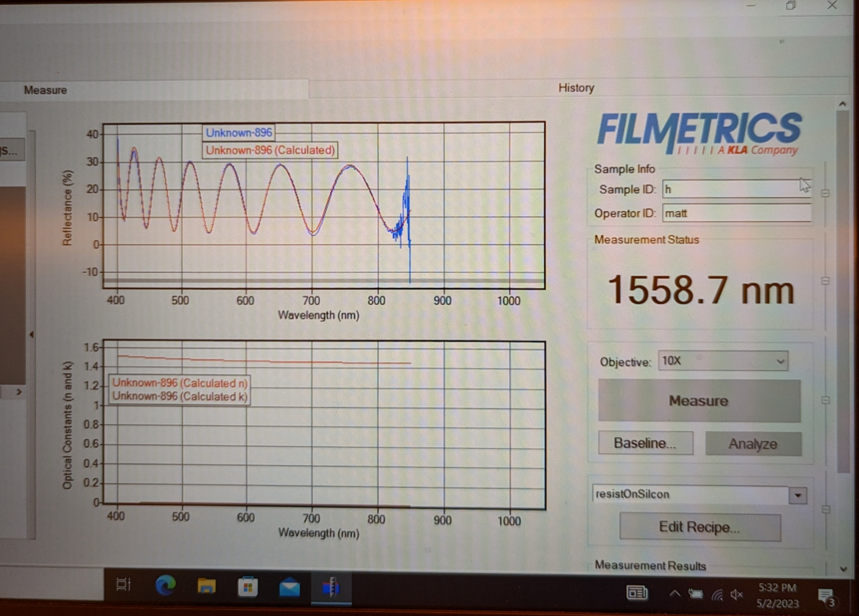The width and height of the screenshot is (859, 616).
Task: Open the notification center icon
Action: click(827, 597)
